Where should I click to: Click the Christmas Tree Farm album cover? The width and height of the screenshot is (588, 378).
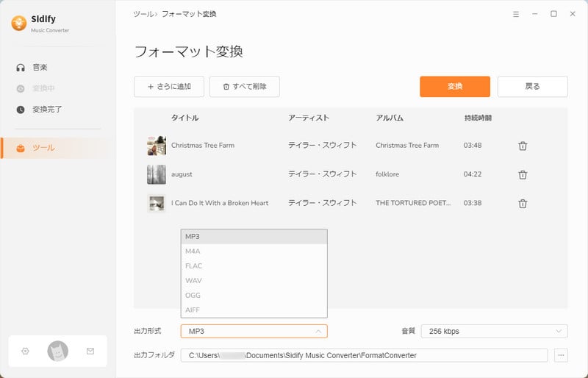tap(157, 146)
